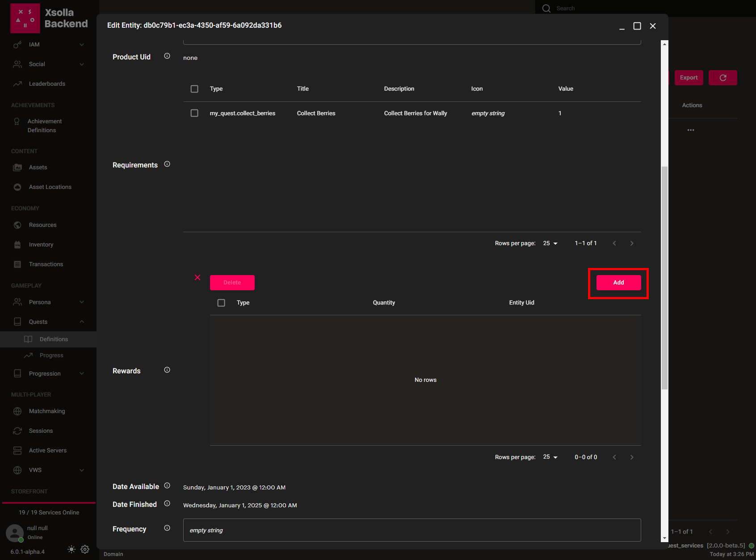This screenshot has width=756, height=560.
Task: Close the Edit Entity dialog
Action: (x=653, y=26)
